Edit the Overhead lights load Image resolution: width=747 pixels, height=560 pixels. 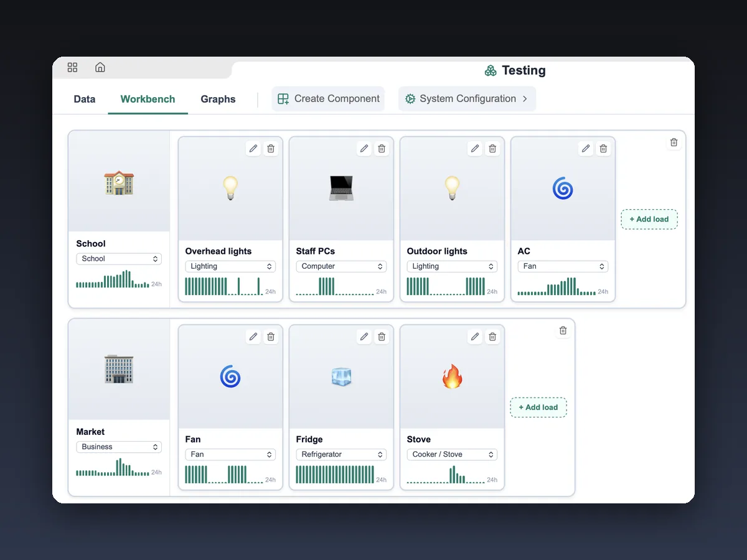pos(253,149)
